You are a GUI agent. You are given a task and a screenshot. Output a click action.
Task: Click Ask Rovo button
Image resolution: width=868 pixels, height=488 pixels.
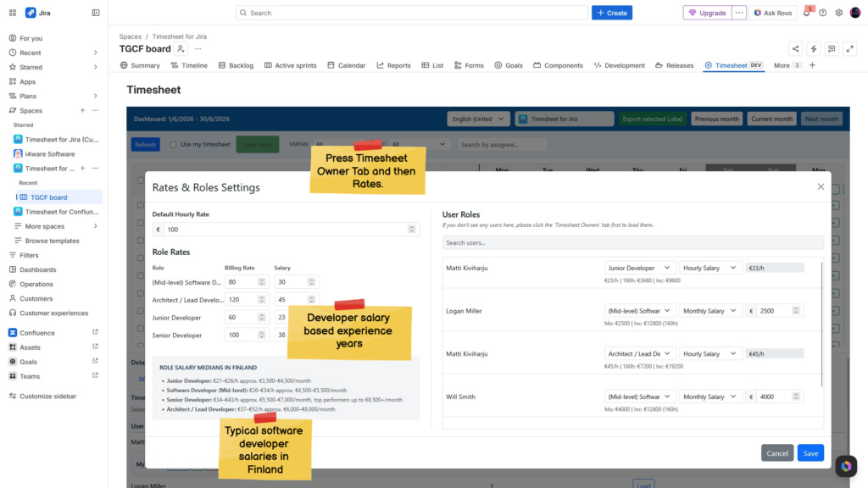[773, 13]
